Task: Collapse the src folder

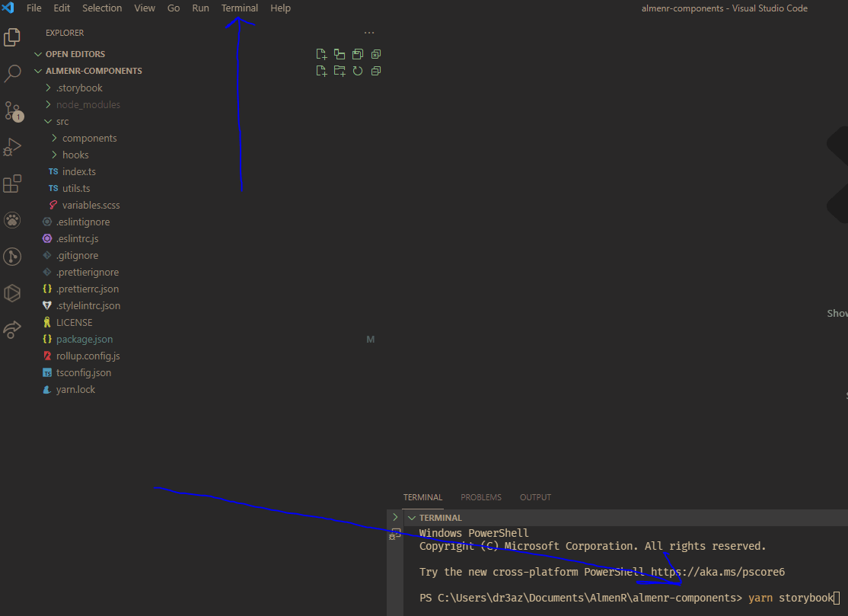Action: (x=48, y=121)
